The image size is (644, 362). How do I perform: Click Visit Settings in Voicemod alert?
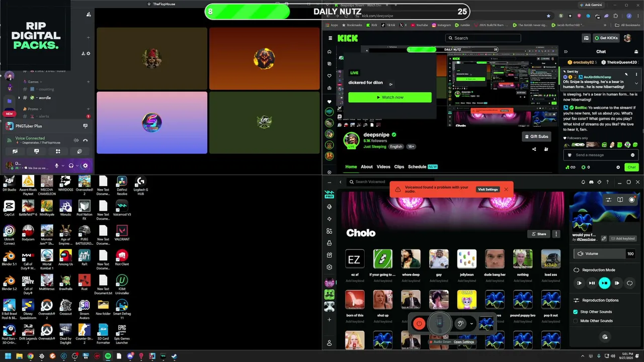click(x=488, y=190)
